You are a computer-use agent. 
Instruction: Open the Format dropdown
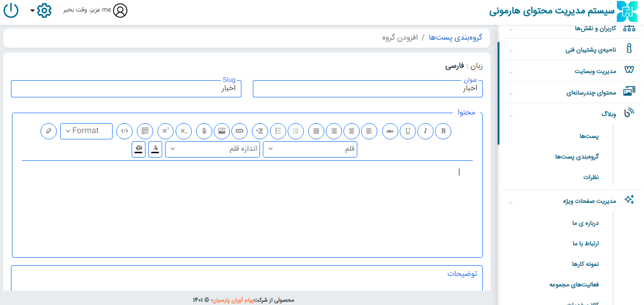tap(86, 131)
